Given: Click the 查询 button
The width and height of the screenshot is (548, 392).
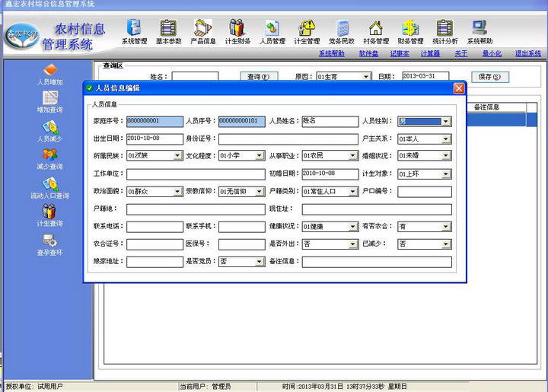Looking at the screenshot, I should pos(259,77).
